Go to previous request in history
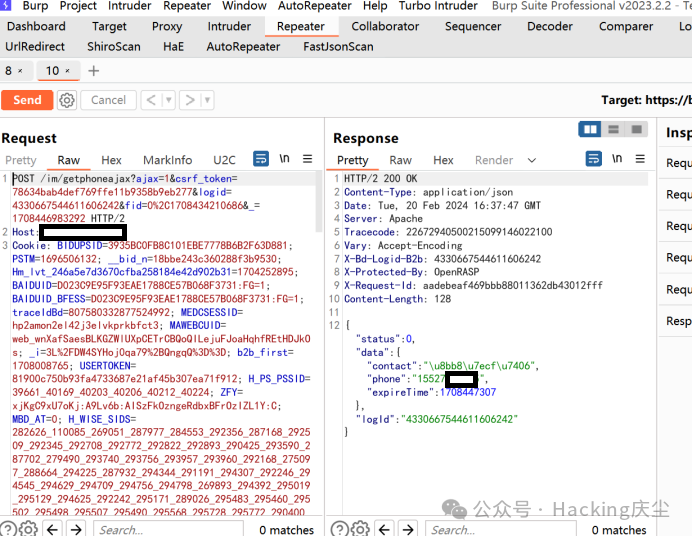This screenshot has width=692, height=537. pyautogui.click(x=151, y=100)
